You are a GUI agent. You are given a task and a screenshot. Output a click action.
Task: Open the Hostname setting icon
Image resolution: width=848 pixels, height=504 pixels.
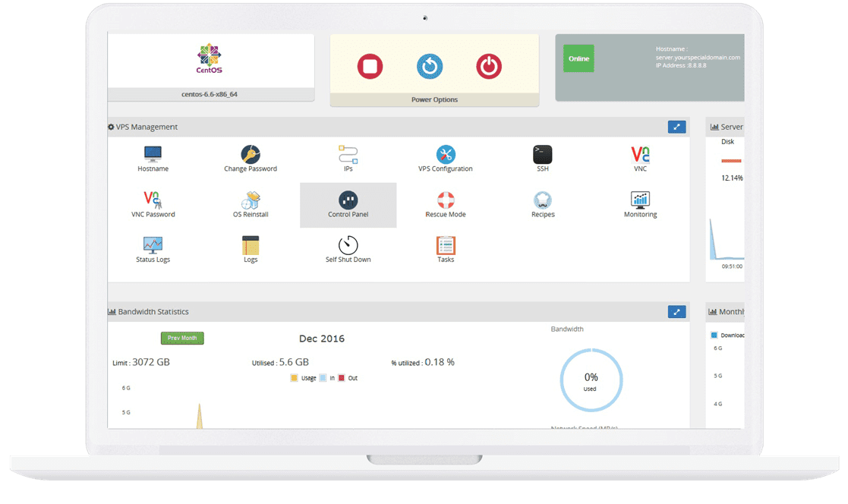153,155
